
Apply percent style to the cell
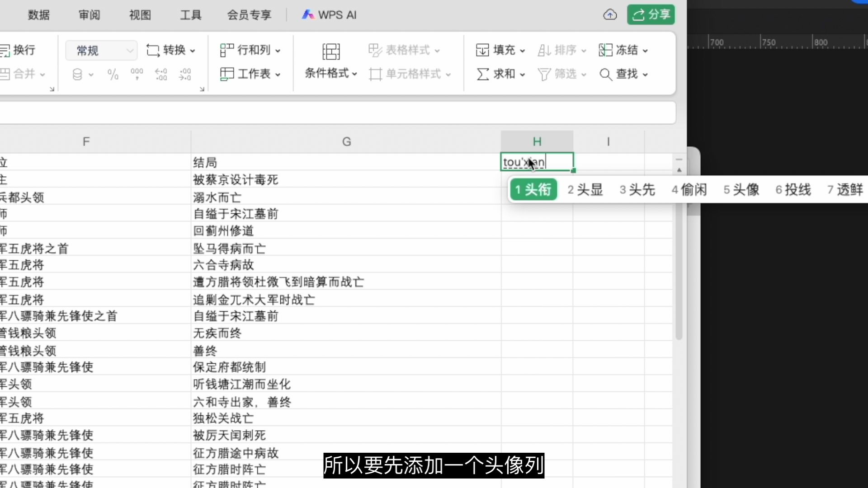(113, 74)
